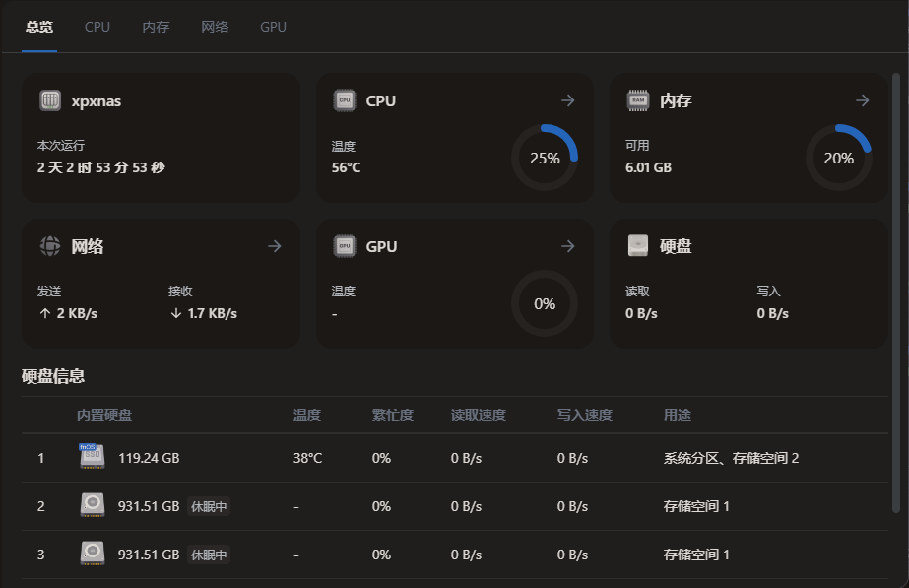Click the hard drive icon for drive 2
909x588 pixels.
[92, 505]
